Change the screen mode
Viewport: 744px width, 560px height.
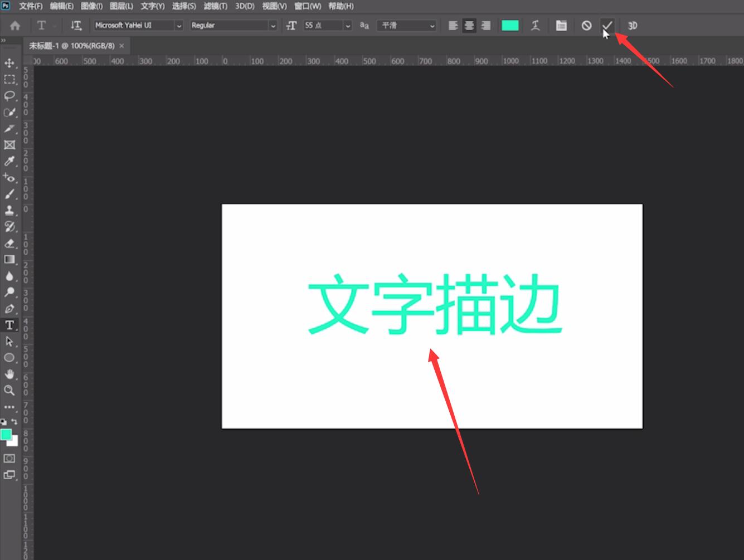coord(9,475)
